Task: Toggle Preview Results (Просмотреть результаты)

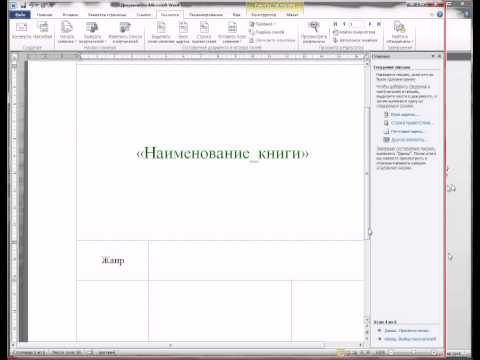Action: 314,32
